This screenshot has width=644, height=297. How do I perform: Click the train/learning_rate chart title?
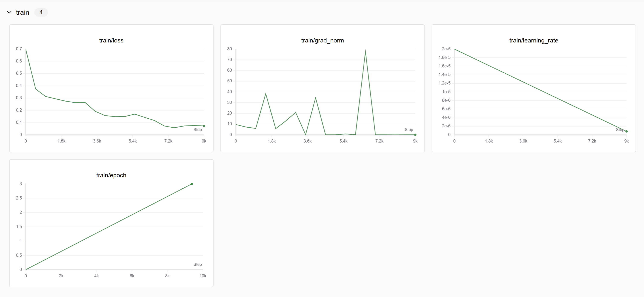tap(533, 41)
